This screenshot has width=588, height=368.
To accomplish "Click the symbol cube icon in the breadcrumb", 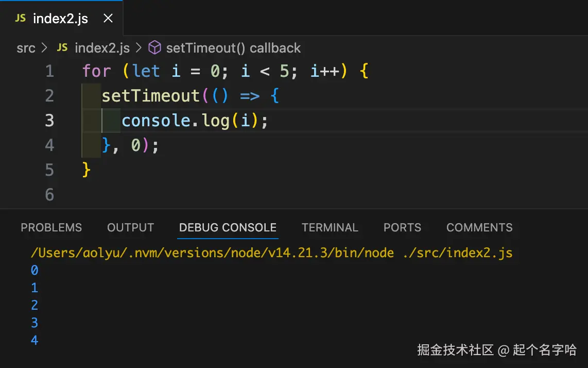I will click(154, 47).
